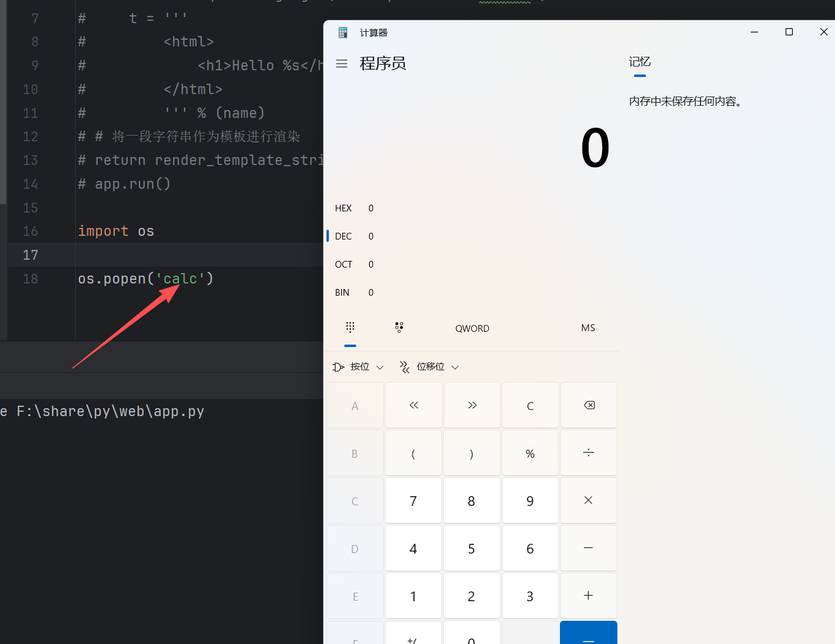
Task: Click digit 8 on keypad
Action: [472, 500]
